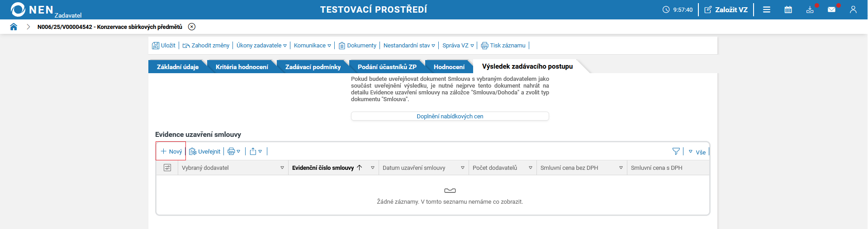The height and width of the screenshot is (229, 868).
Task: Sort by Smluvní cena s DPH column
Action: coord(656,168)
